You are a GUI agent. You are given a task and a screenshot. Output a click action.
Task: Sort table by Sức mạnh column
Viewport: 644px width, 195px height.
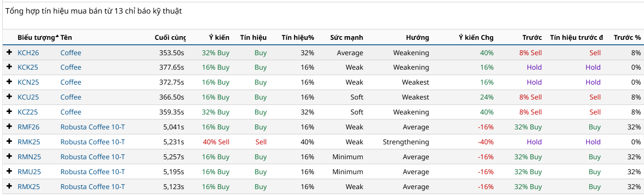tap(346, 38)
